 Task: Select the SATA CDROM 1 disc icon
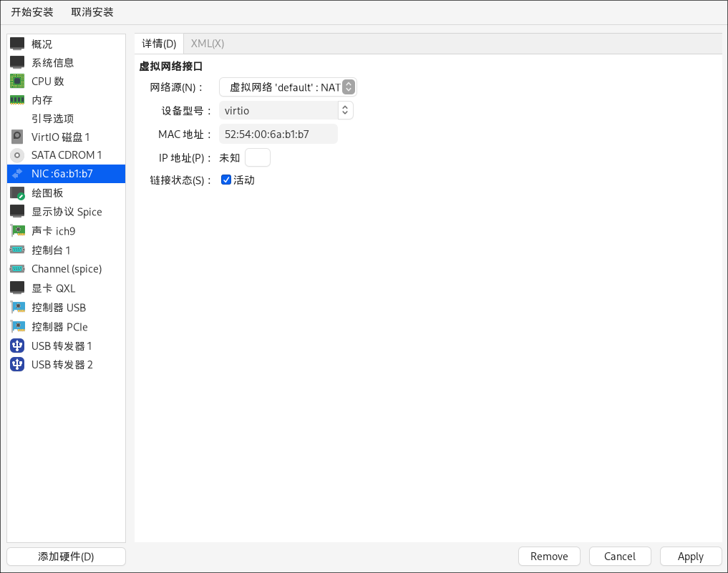17,155
